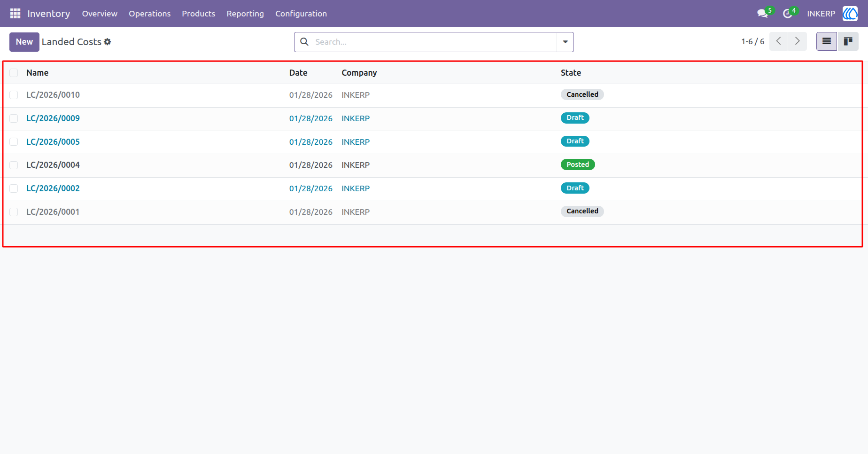Open the conversations chat icon
Image resolution: width=868 pixels, height=454 pixels.
pos(762,14)
